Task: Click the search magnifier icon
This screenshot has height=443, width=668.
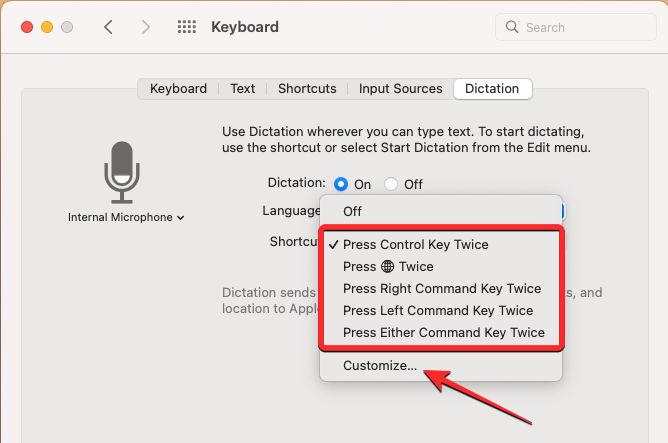Action: 512,27
